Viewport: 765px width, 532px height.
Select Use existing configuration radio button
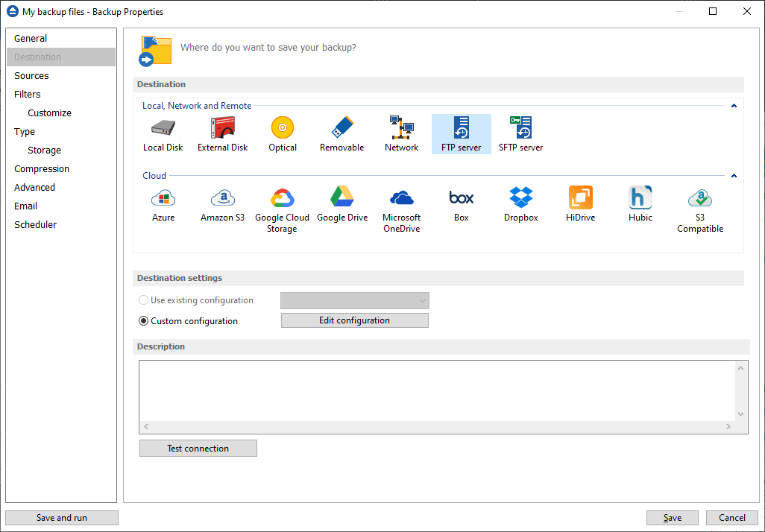[143, 300]
